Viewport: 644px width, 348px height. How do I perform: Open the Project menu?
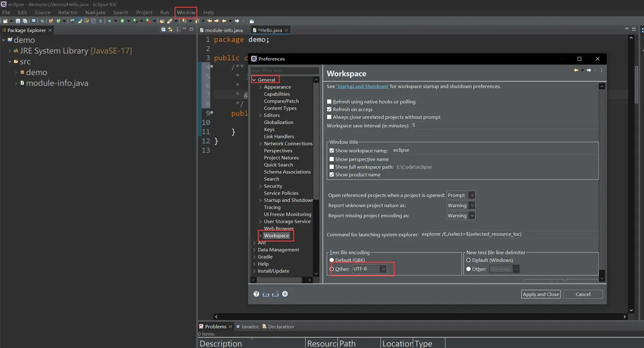pyautogui.click(x=144, y=12)
